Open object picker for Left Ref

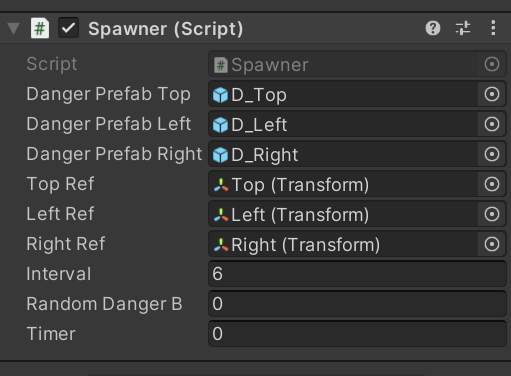tap(492, 214)
